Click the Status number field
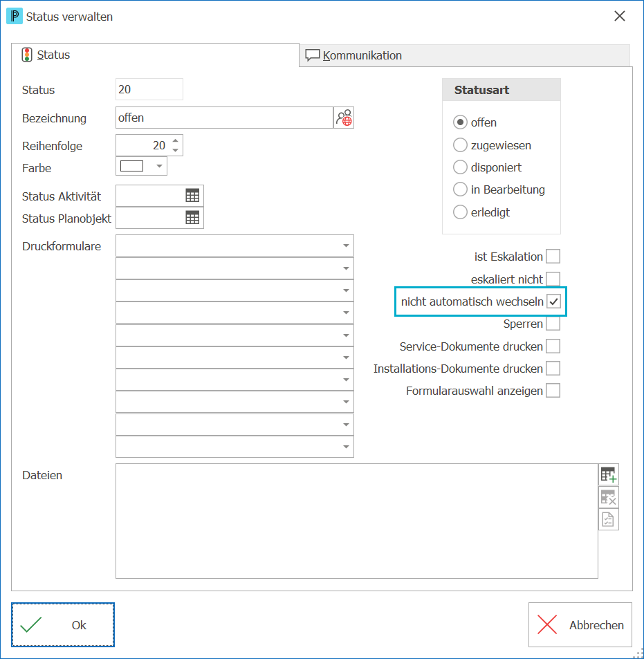The width and height of the screenshot is (644, 659). click(x=149, y=89)
